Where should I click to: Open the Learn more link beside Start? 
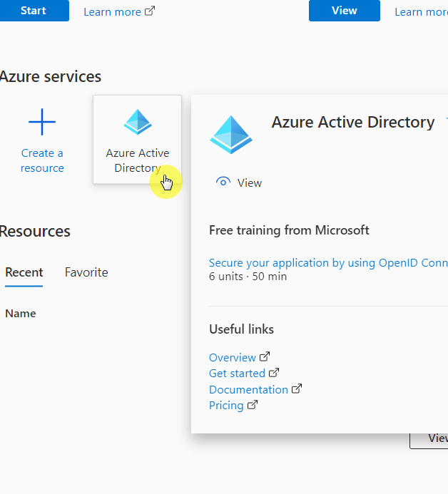click(112, 12)
